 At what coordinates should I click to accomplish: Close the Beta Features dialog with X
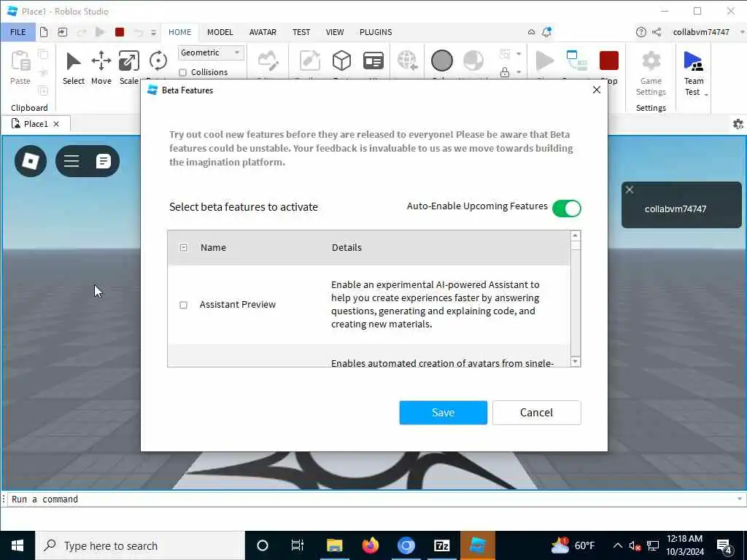pyautogui.click(x=597, y=90)
